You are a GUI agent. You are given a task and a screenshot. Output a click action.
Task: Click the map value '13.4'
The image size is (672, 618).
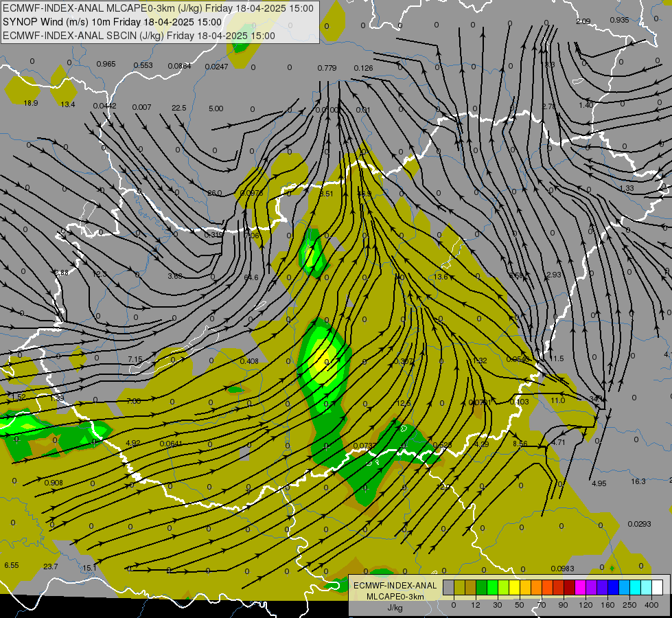point(68,104)
